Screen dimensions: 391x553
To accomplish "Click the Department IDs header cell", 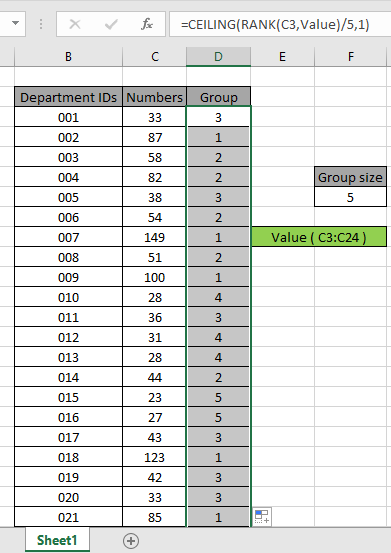I will click(68, 97).
